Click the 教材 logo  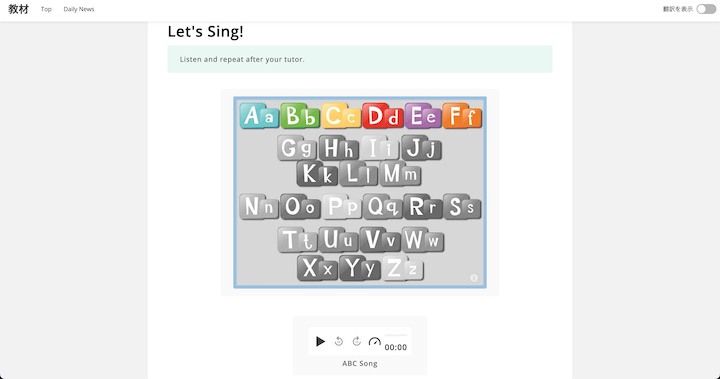(x=18, y=9)
